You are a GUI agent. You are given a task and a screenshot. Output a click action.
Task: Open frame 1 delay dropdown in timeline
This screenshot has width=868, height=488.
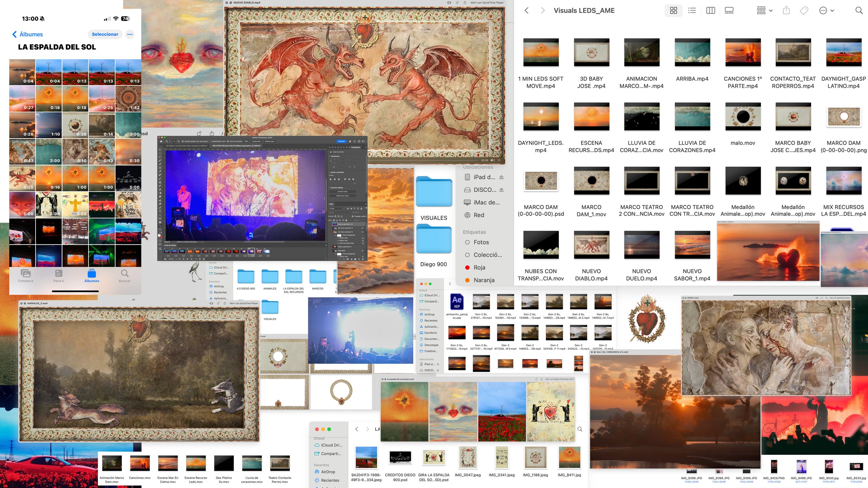coord(168,256)
